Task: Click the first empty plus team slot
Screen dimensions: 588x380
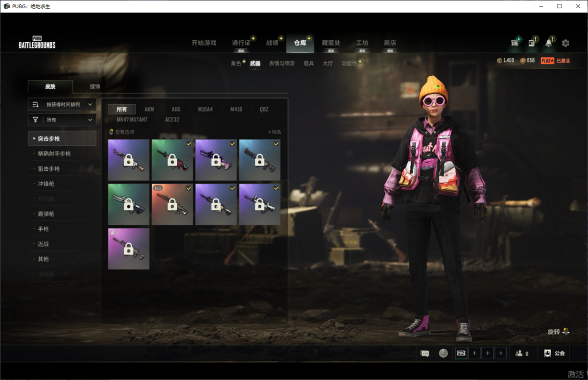Action: point(474,353)
